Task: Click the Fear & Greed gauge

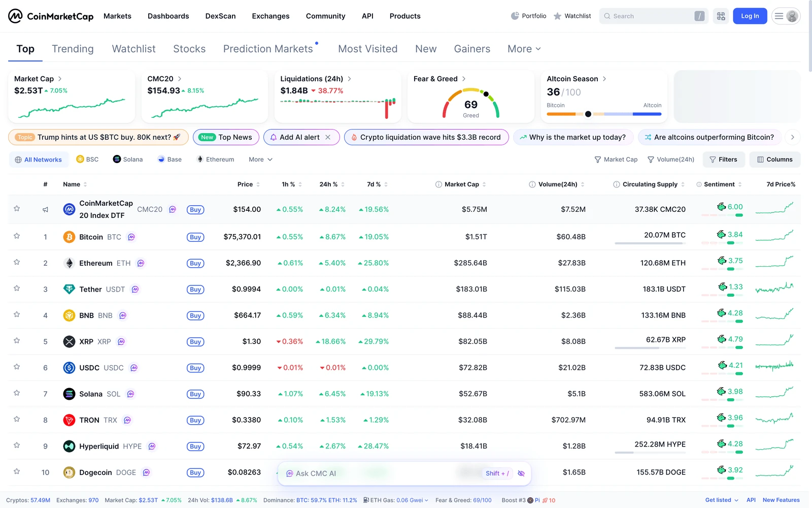Action: [x=471, y=103]
